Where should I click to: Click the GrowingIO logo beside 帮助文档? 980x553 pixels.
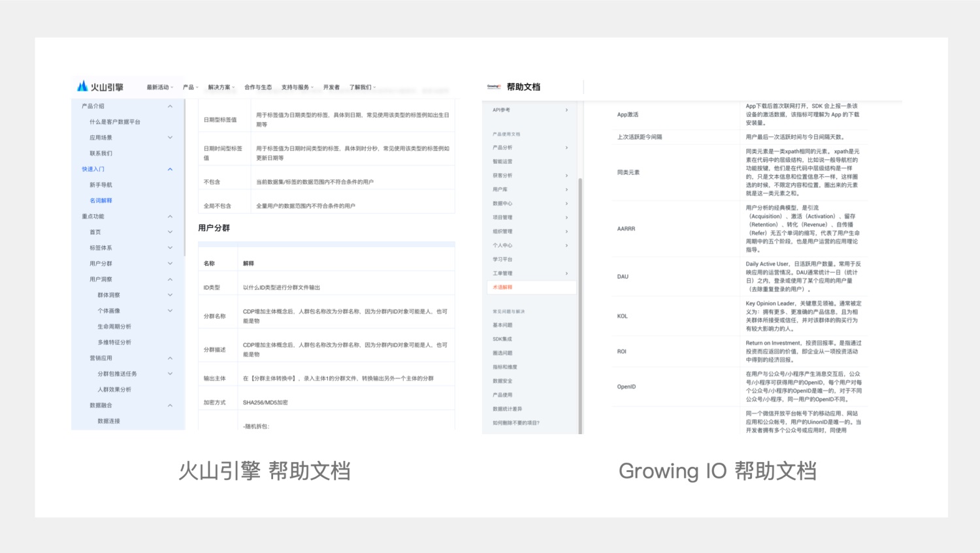click(x=494, y=86)
